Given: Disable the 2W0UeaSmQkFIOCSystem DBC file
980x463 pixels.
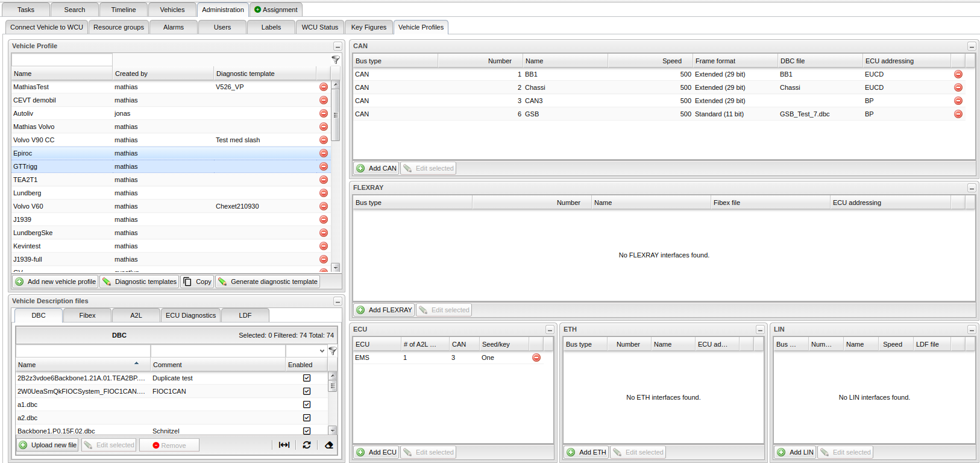Looking at the screenshot, I should (307, 391).
